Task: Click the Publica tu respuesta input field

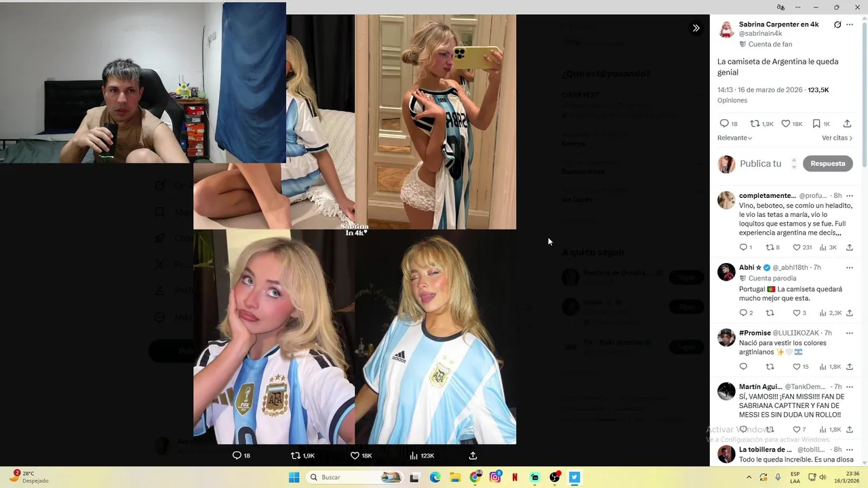Action: [x=760, y=163]
